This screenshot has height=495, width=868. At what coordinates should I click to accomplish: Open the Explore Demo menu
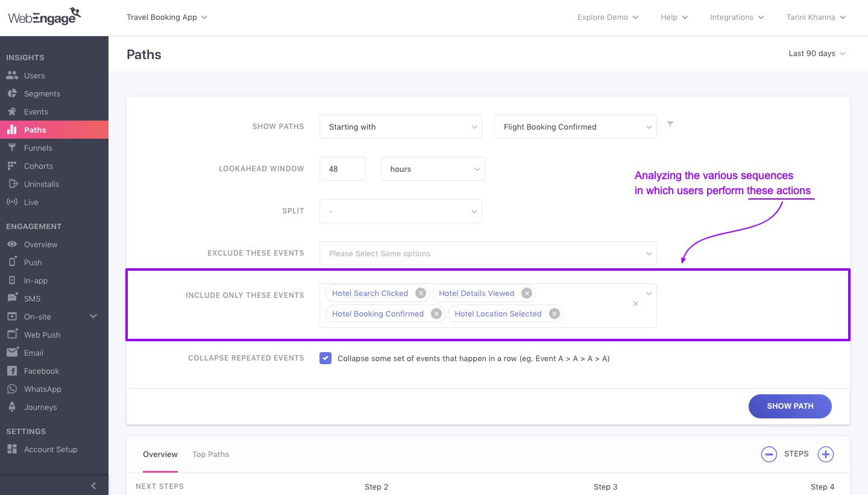608,17
